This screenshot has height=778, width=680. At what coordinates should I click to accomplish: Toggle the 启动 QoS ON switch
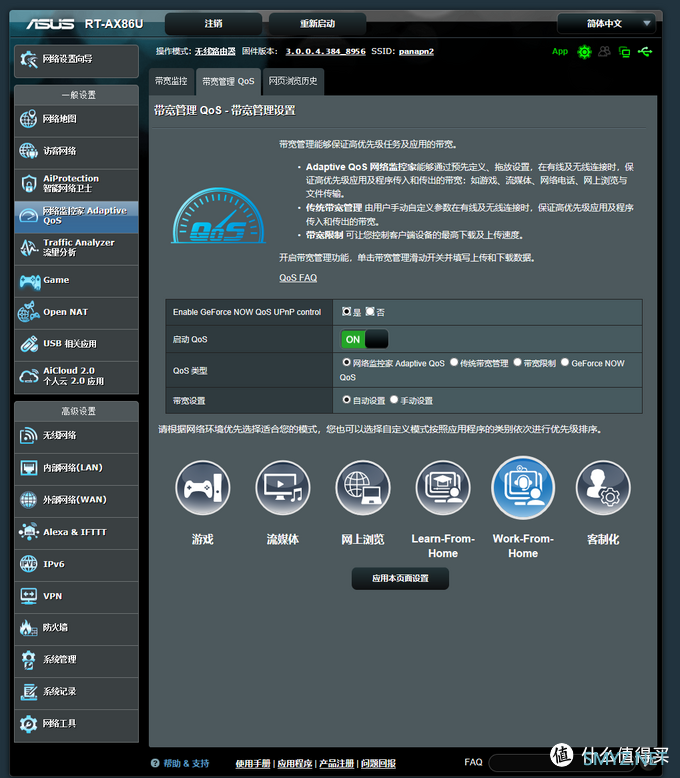coord(364,339)
